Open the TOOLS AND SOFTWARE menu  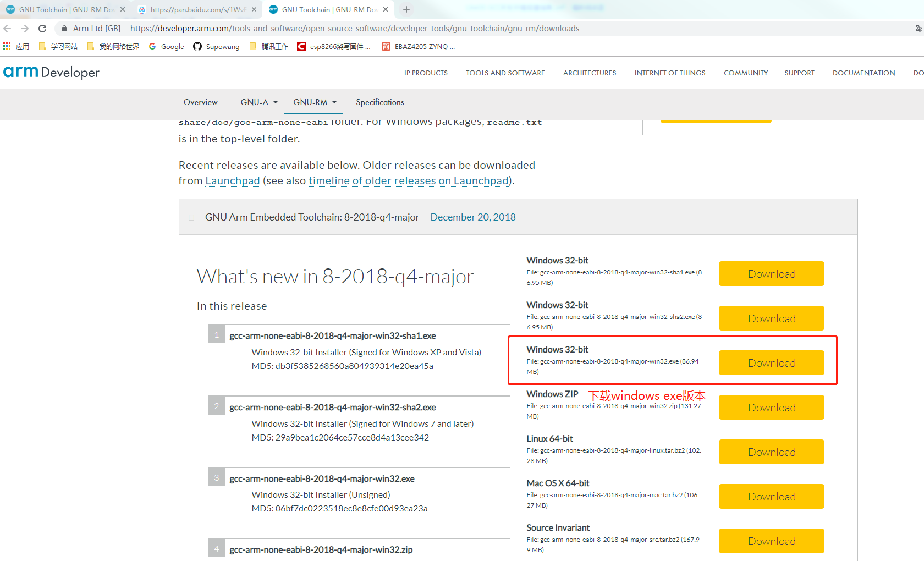[x=505, y=73]
